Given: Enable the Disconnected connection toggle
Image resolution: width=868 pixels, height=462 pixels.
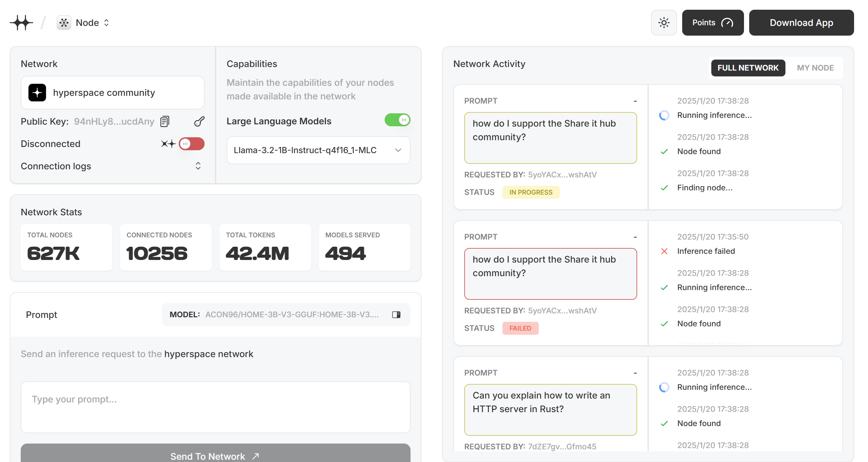Looking at the screenshot, I should pyautogui.click(x=191, y=144).
